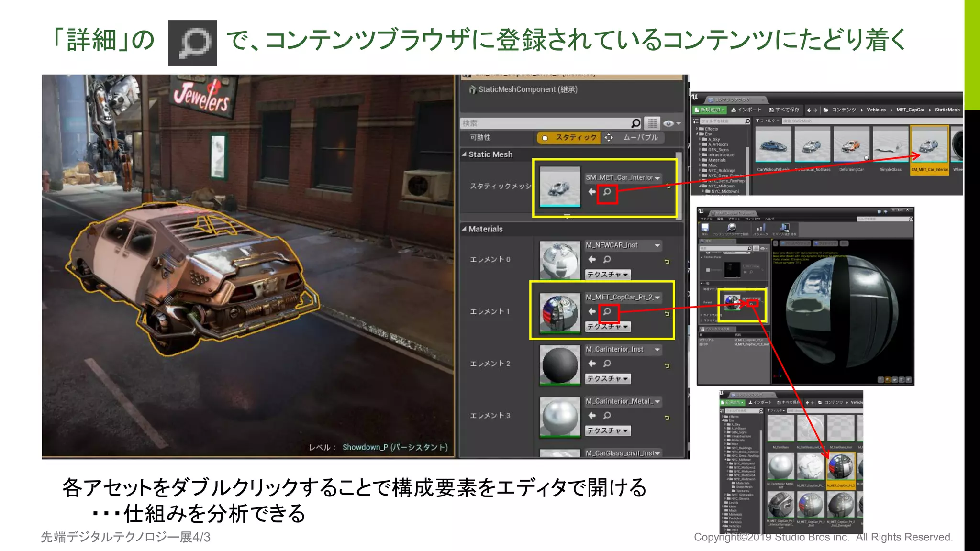Screen dimensions: 980x551
Task: Reset Element 0 material to default
Action: [667, 262]
